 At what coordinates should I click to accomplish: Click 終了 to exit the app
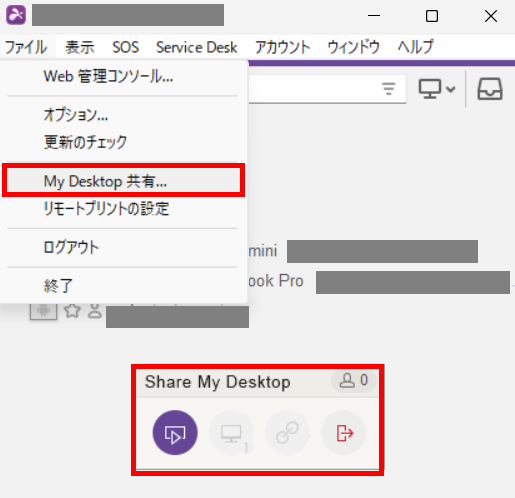coord(123,286)
